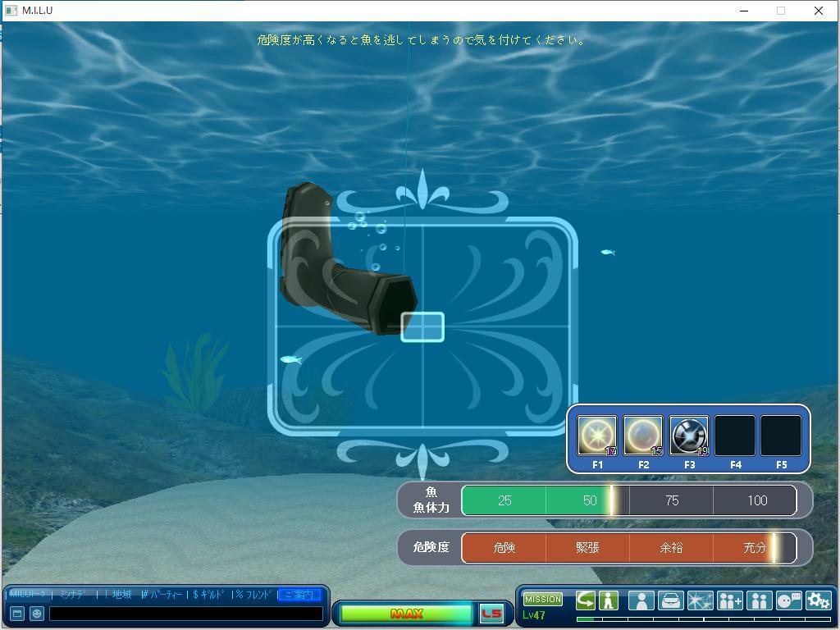Open the bag inventory icon
This screenshot has width=840, height=630.
click(671, 600)
